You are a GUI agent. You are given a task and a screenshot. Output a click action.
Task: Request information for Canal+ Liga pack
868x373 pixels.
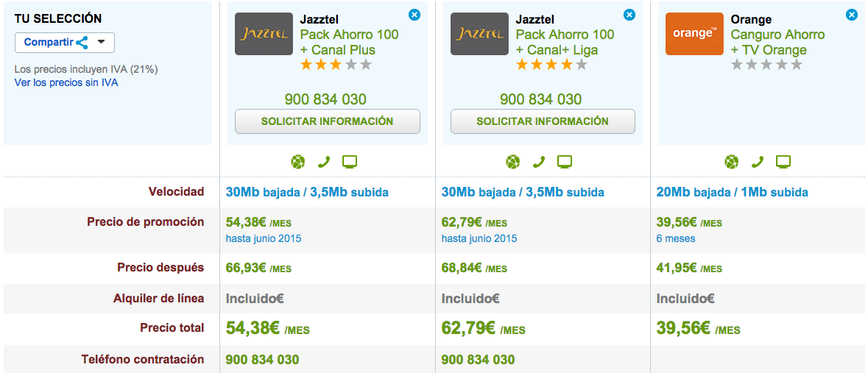543,121
